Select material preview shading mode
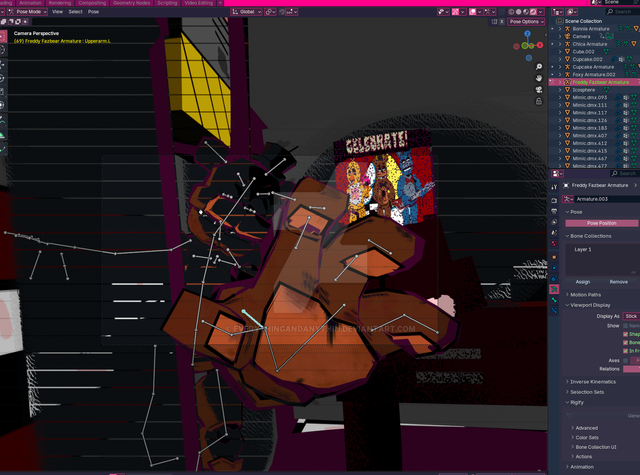The image size is (640, 475). (526, 12)
